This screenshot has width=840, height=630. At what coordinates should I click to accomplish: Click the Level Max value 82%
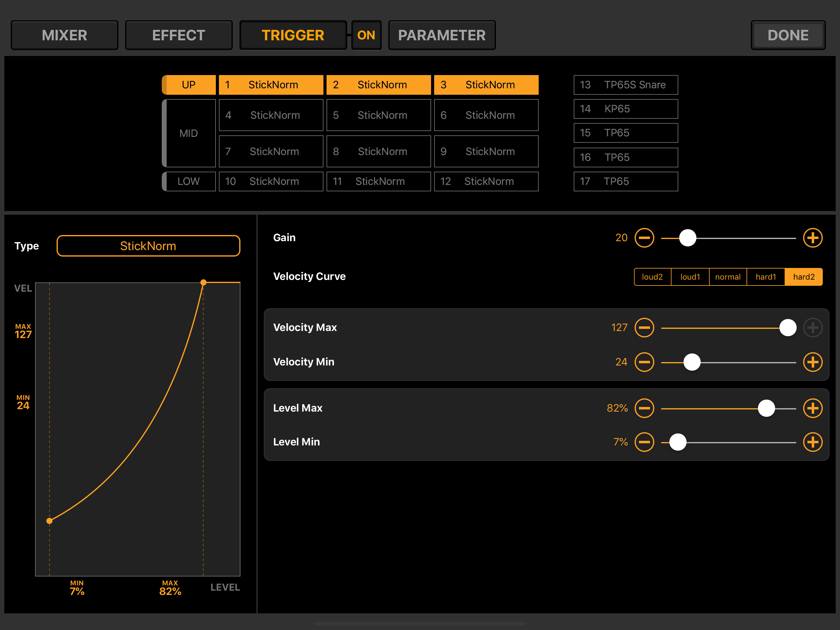tap(617, 408)
